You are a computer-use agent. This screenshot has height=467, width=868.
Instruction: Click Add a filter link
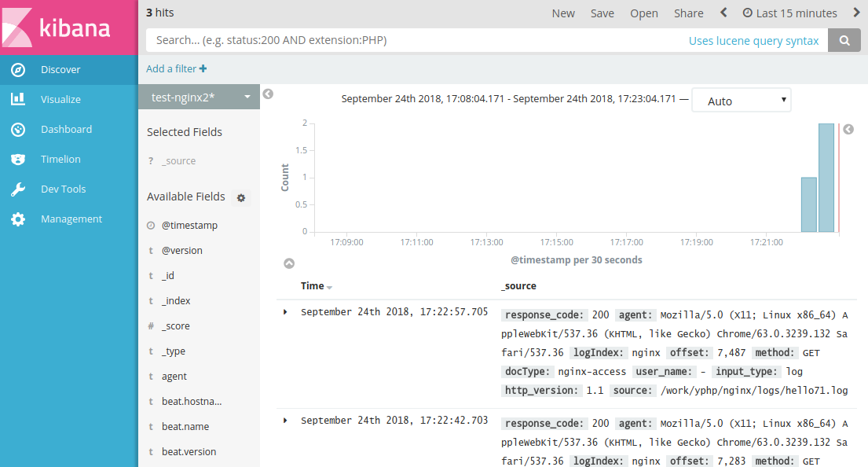(x=176, y=69)
